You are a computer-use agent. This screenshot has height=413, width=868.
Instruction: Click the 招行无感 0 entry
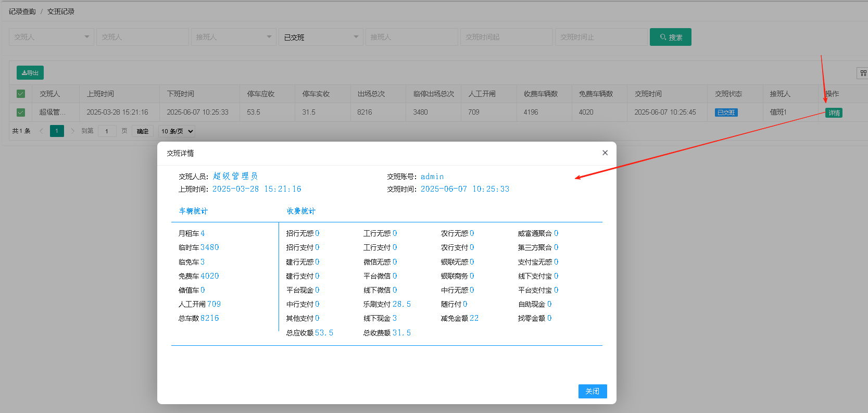tap(303, 233)
